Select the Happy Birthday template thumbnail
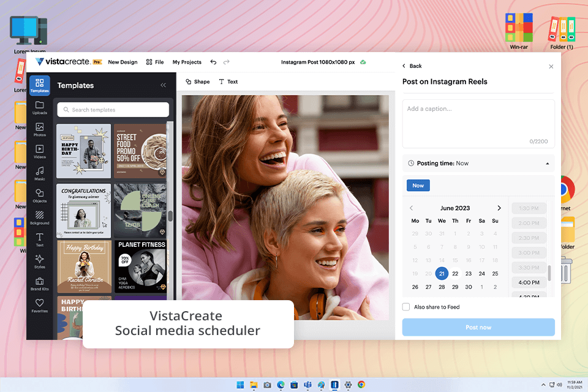This screenshot has height=392, width=588. (84, 151)
